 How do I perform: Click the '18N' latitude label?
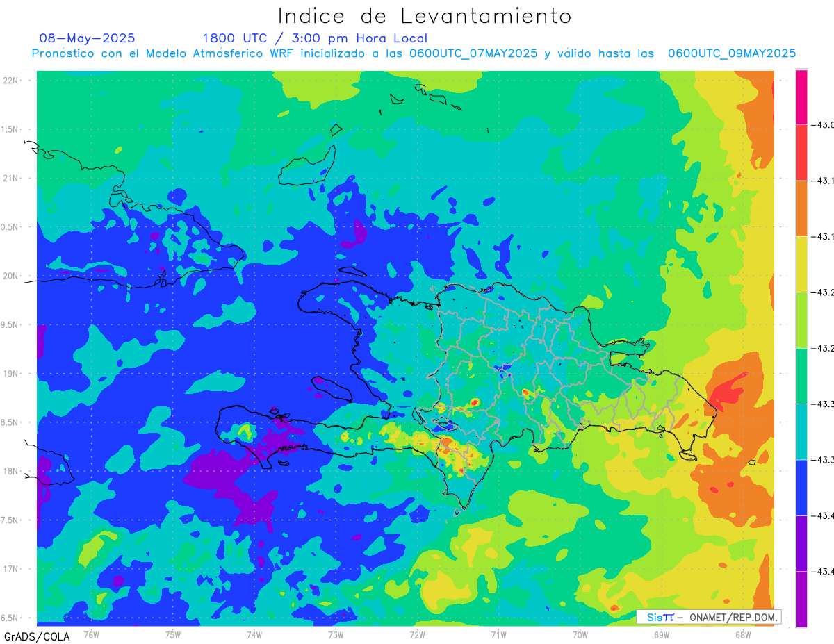12,472
